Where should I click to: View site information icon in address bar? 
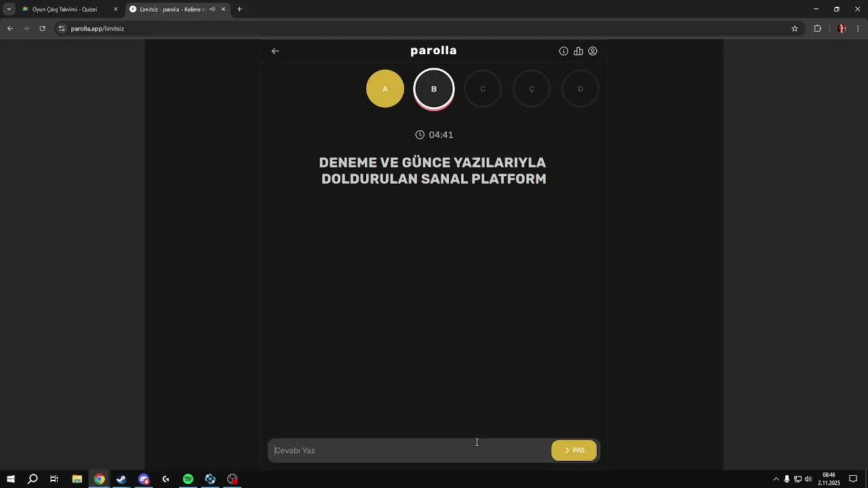coord(62,28)
